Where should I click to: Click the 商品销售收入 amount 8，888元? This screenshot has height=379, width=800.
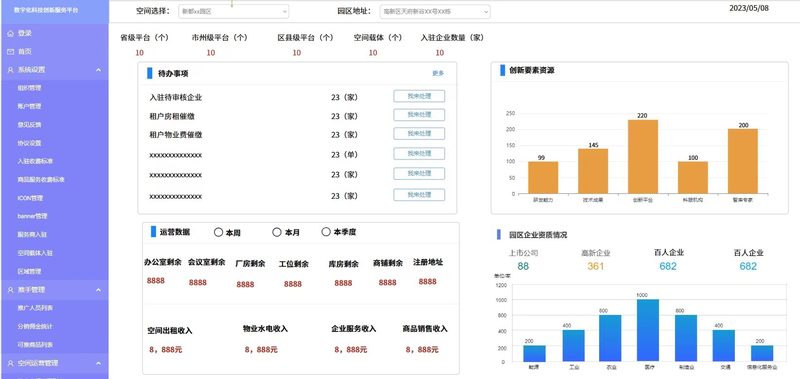point(422,350)
